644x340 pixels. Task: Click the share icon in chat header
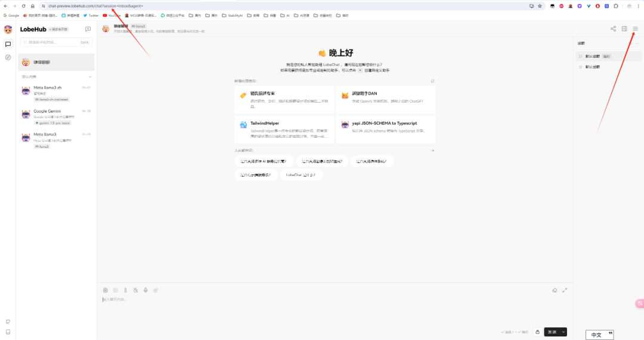click(x=613, y=29)
